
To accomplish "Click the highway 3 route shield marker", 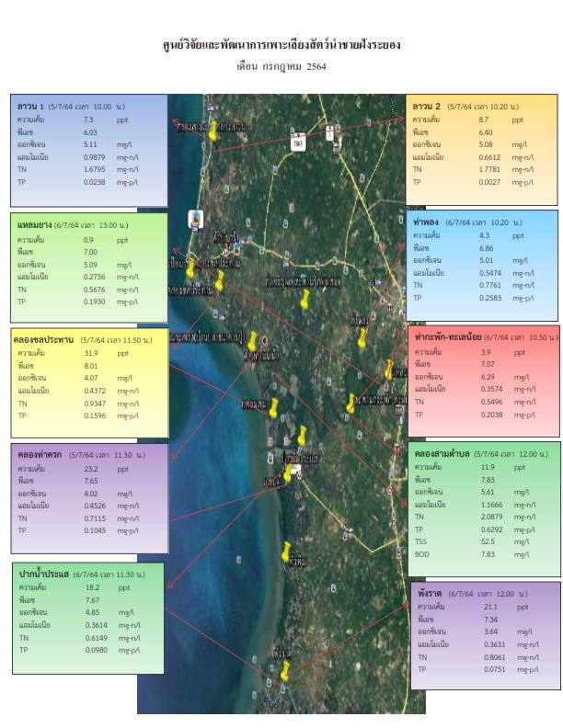I will point(329,132).
